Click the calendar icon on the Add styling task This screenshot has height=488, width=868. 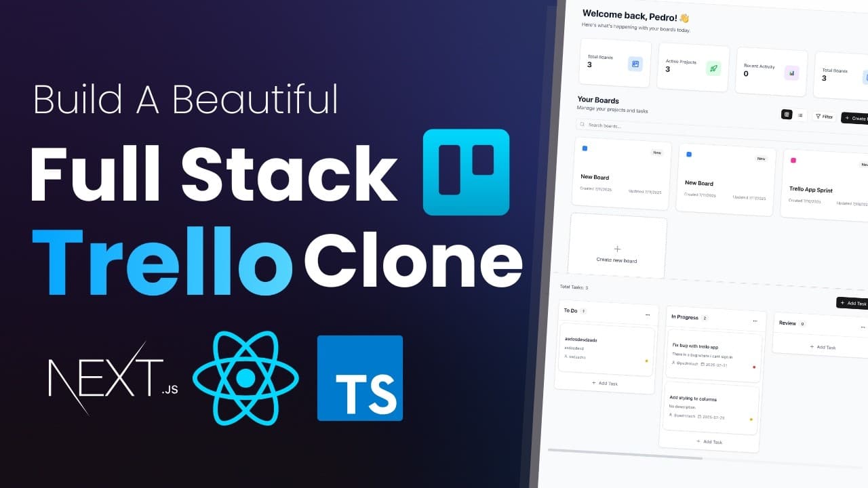coord(700,417)
